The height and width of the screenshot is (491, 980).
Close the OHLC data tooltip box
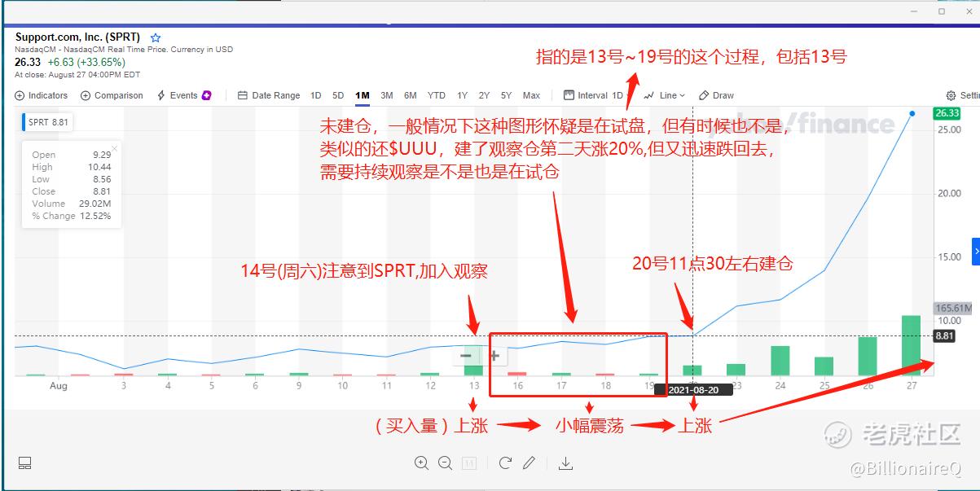click(114, 149)
